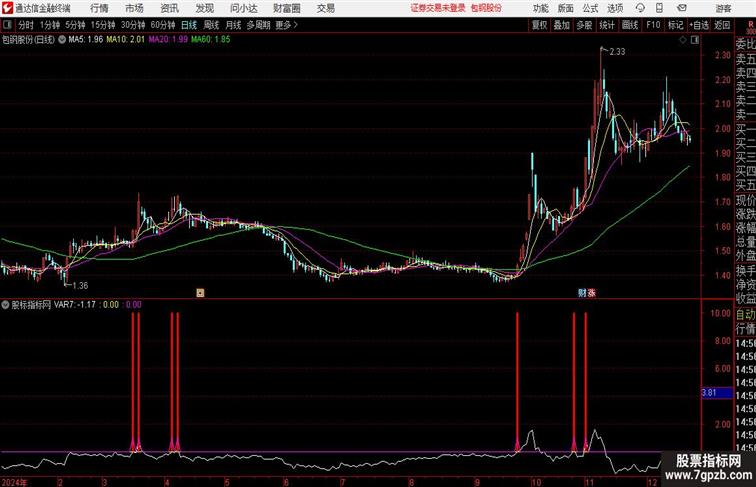Open the 版面 menu
Image resolution: width=756 pixels, height=487 pixels.
(566, 8)
